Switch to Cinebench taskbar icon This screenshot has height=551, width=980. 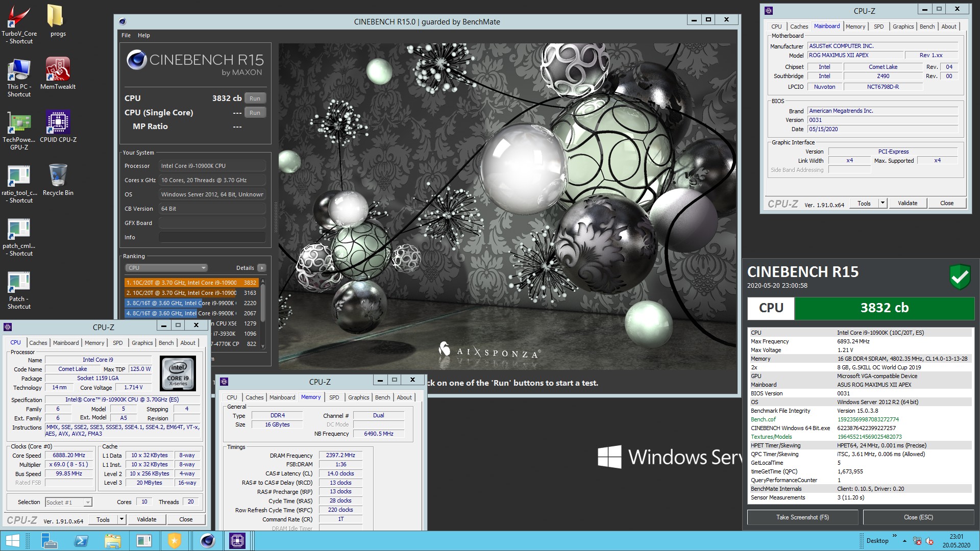[x=207, y=541]
